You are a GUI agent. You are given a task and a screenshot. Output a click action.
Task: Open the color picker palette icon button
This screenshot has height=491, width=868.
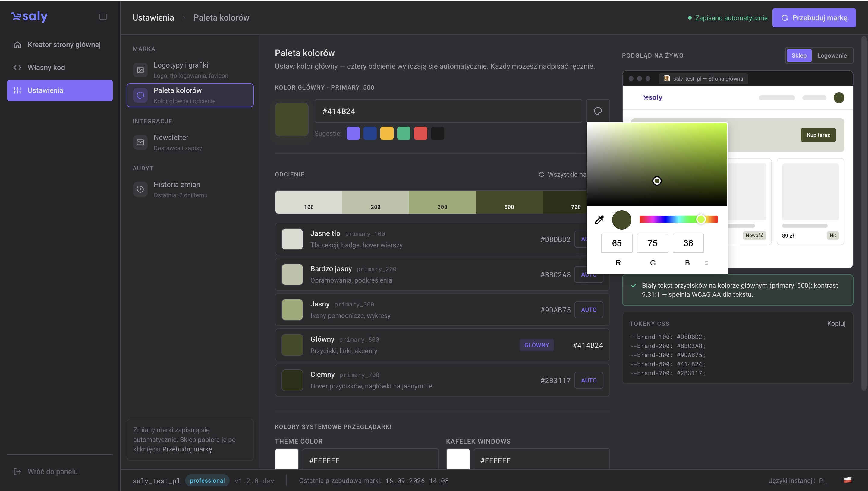point(598,111)
